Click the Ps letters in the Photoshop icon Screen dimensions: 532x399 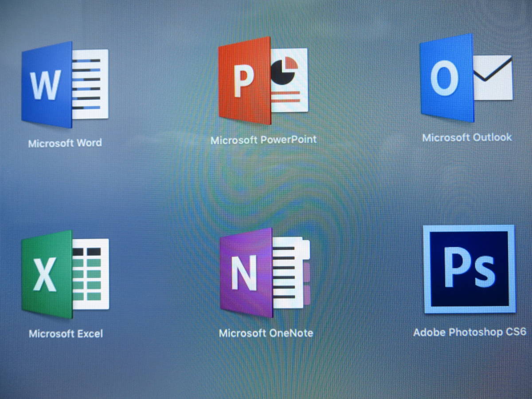[469, 268]
